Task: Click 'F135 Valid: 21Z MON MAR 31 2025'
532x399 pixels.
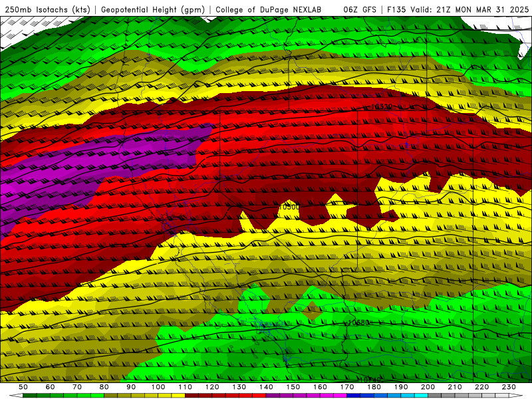Action: (x=458, y=9)
